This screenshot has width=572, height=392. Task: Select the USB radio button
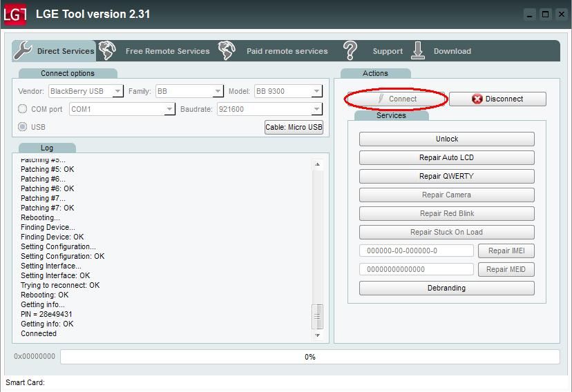(x=23, y=127)
